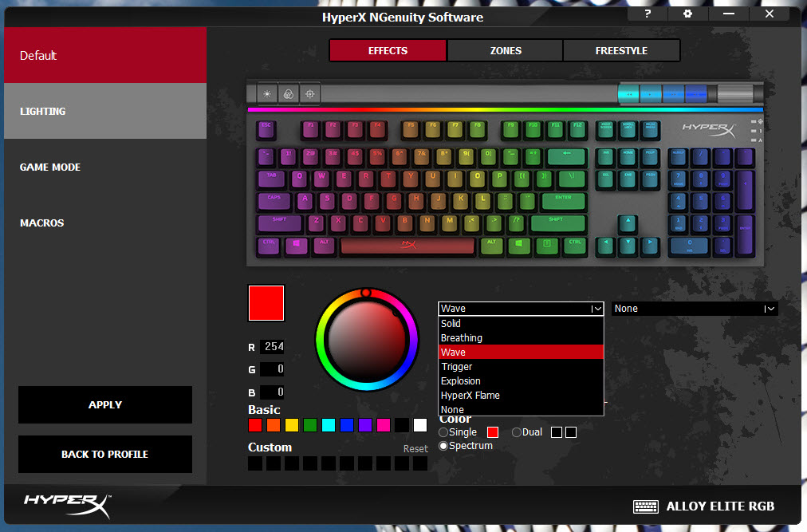This screenshot has height=532, width=807.
Task: Click the hue ring handle on color wheel
Action: pos(366,293)
